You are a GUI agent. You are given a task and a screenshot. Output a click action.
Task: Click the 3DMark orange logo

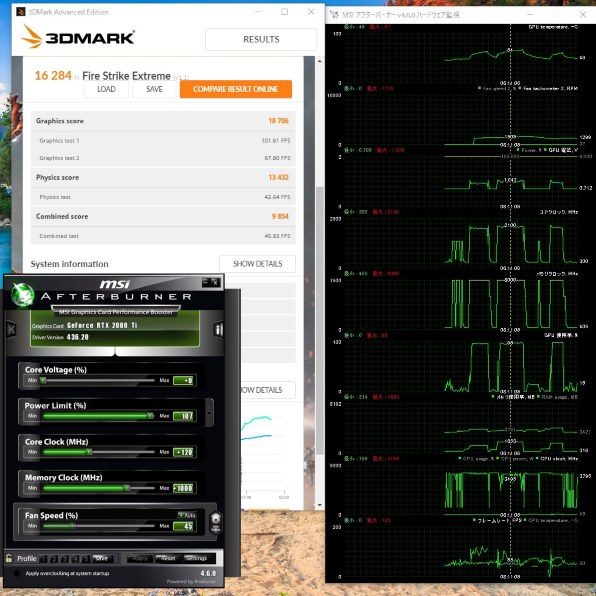point(31,36)
